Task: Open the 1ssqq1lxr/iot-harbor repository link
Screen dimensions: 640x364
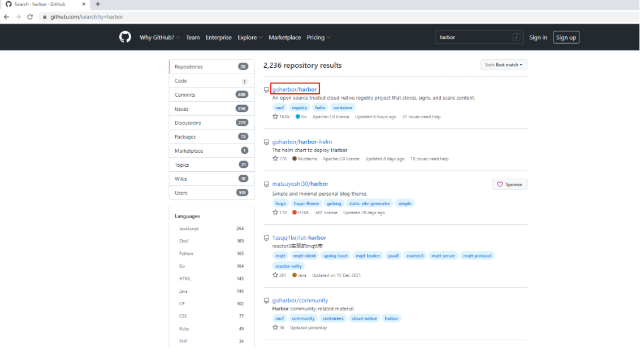Action: 299,237
